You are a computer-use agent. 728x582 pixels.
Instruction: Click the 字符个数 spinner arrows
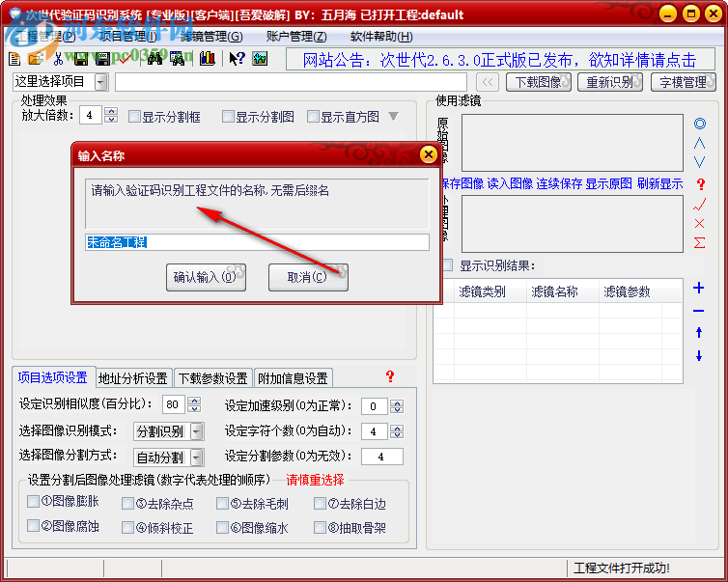pos(397,431)
